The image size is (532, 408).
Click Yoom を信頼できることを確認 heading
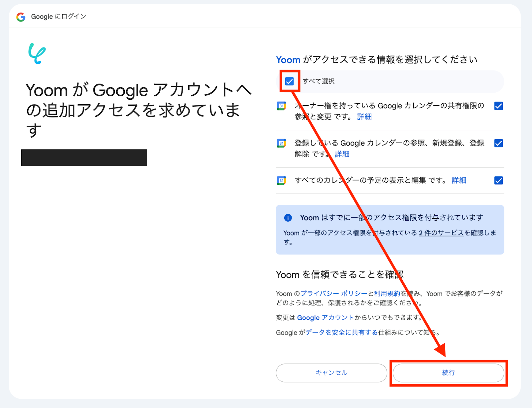tap(339, 275)
